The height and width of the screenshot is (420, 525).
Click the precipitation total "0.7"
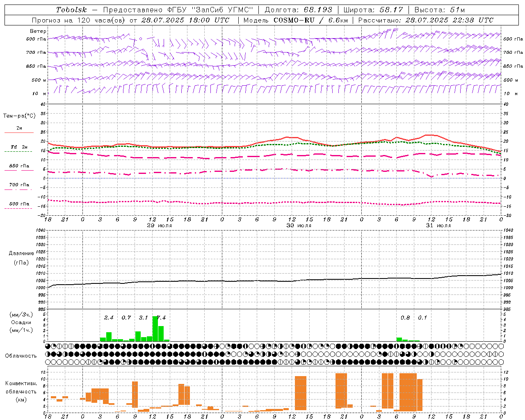pos(126,318)
